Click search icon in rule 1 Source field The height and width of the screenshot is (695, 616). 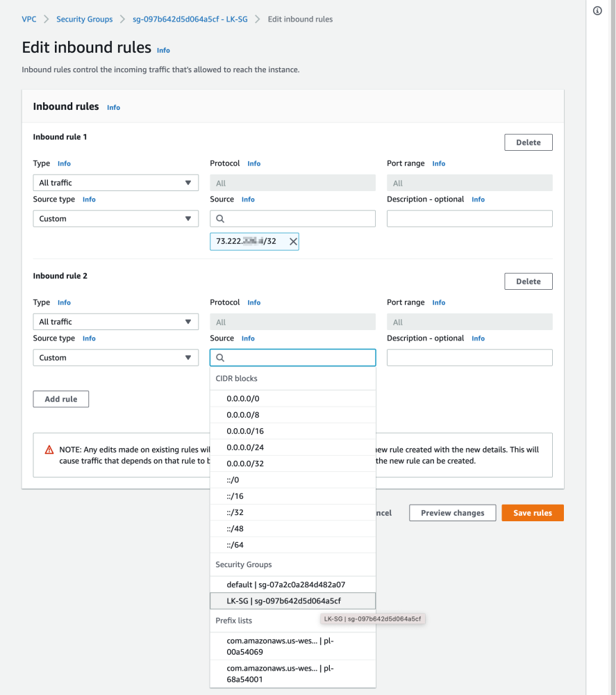pos(221,219)
